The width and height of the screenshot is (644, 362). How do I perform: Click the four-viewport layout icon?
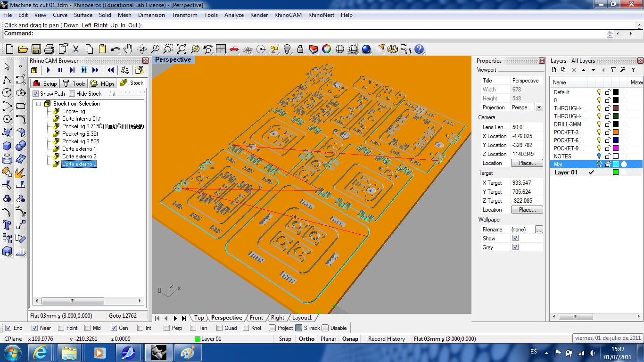pos(221,49)
